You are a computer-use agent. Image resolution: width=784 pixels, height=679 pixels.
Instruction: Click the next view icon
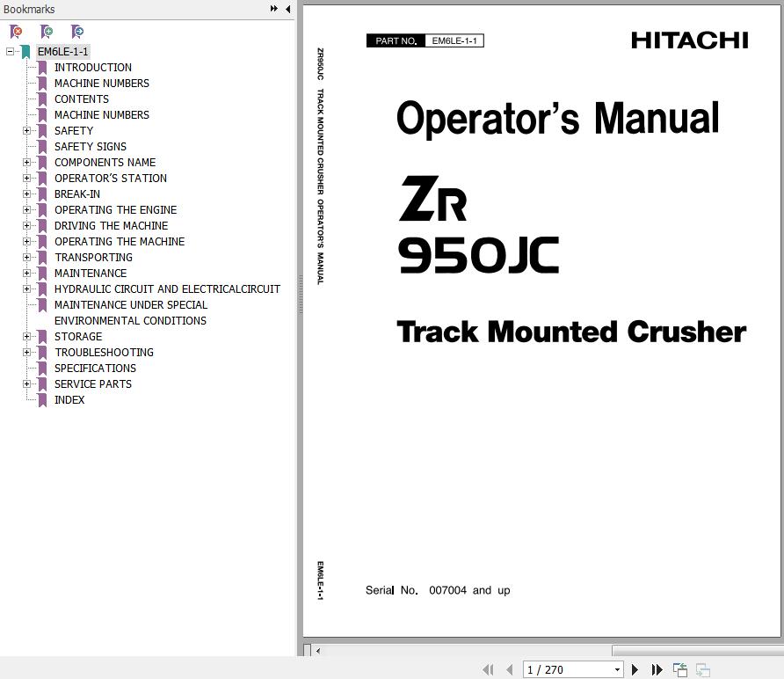click(x=703, y=669)
